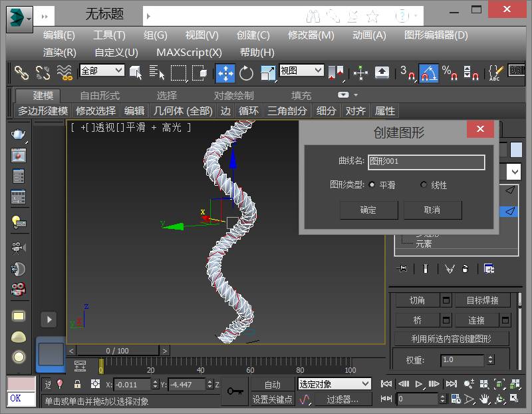Expand the 三角剖分 ribbon panel

[x=287, y=111]
